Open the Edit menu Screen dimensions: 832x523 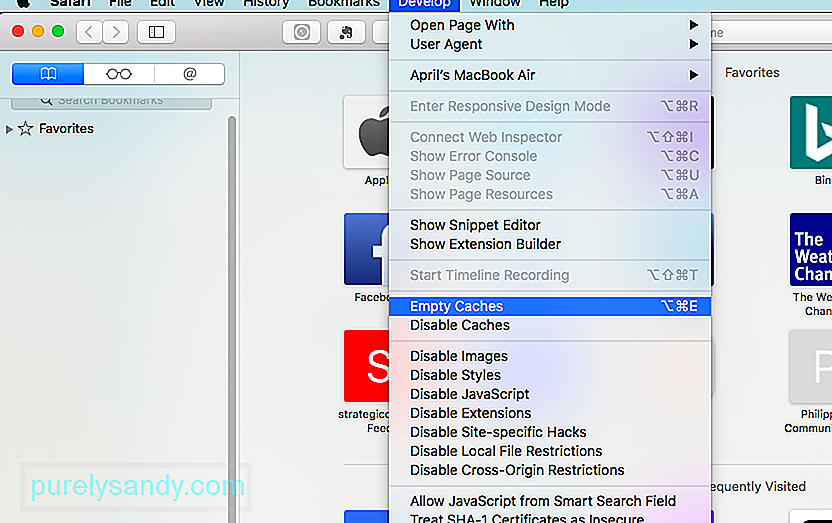coord(162,4)
